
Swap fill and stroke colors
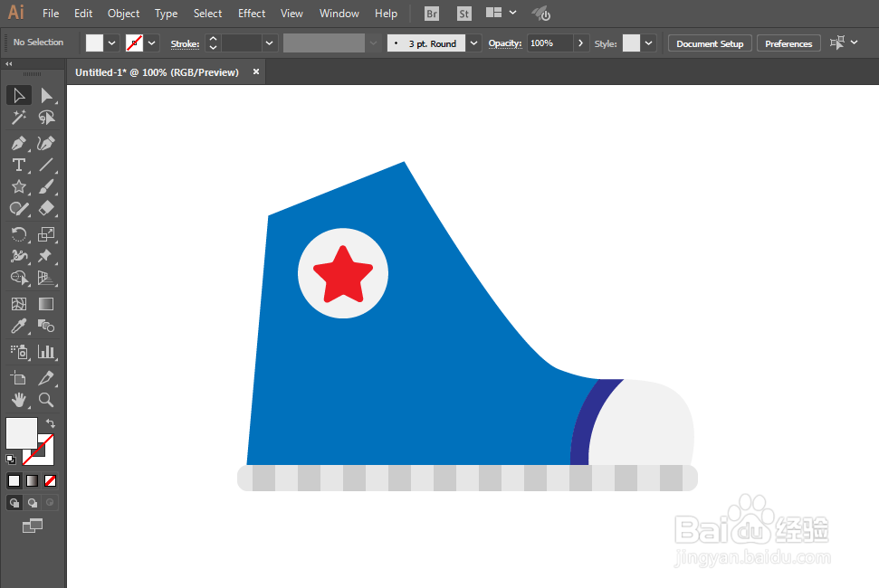(x=51, y=422)
